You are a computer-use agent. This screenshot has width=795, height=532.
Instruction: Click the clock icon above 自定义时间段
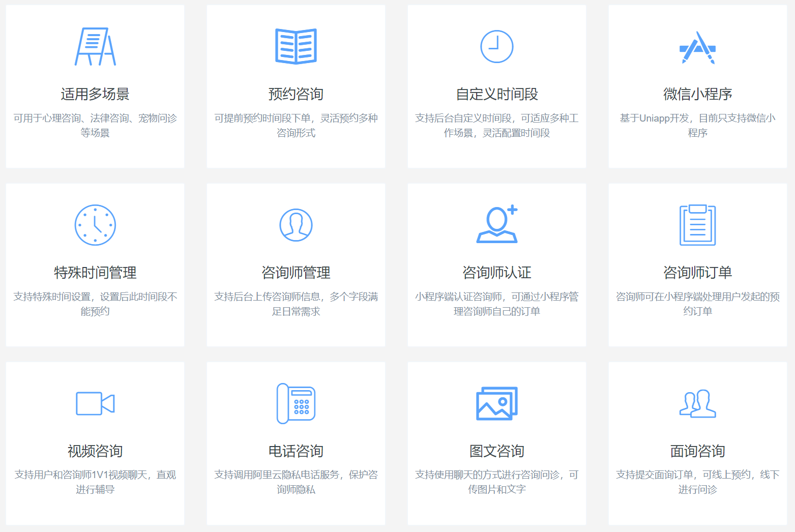coord(497,46)
